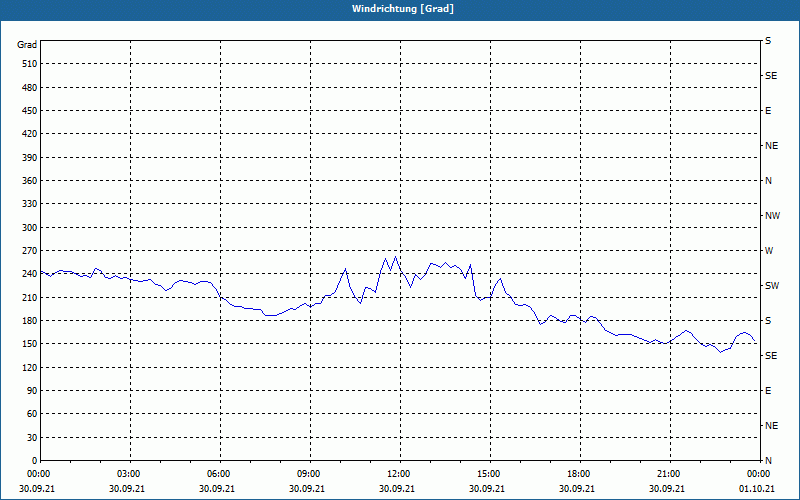Click the 06:00 time label
Screen dimensions: 800x500
pyautogui.click(x=219, y=474)
